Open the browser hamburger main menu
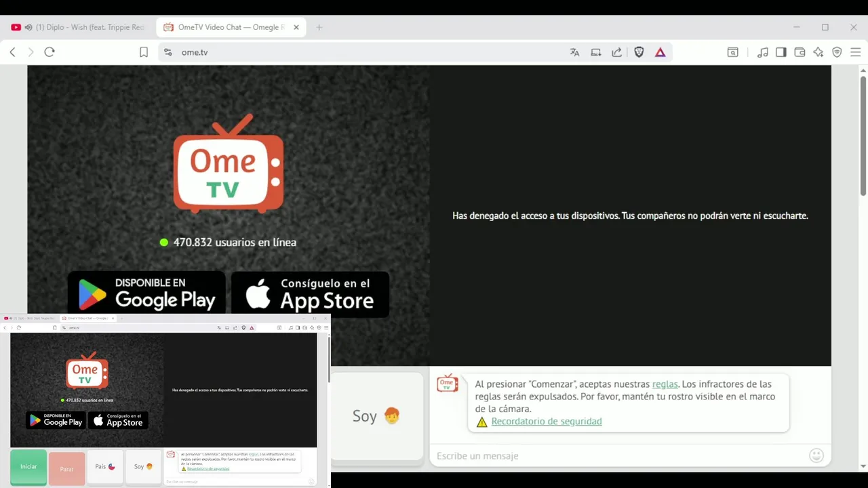 pyautogui.click(x=856, y=52)
